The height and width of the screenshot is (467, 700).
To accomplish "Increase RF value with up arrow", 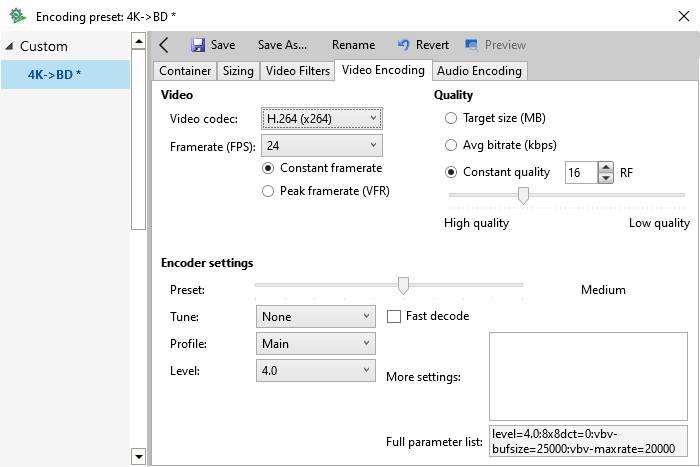I will (x=605, y=167).
